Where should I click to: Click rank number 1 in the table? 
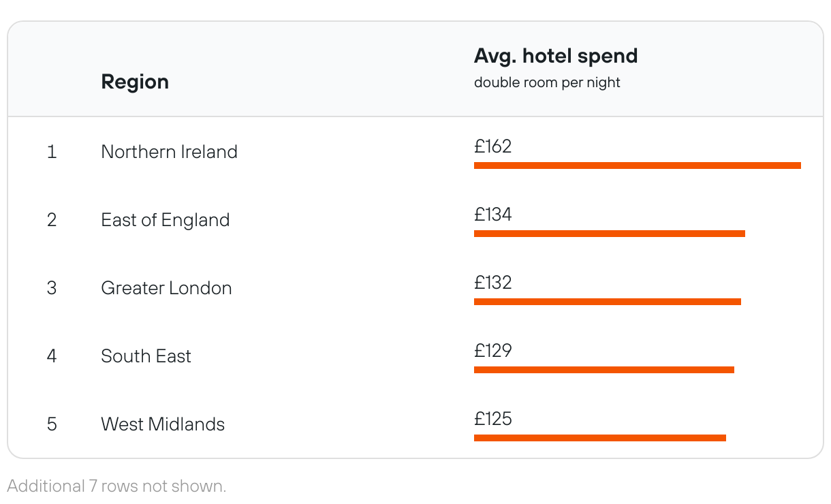pyautogui.click(x=52, y=152)
